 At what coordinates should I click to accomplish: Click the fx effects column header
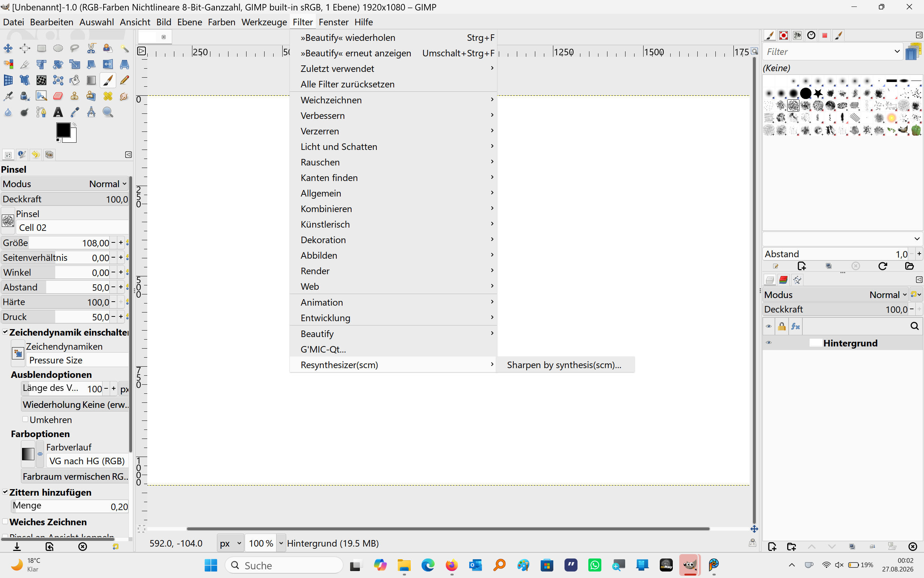(796, 326)
